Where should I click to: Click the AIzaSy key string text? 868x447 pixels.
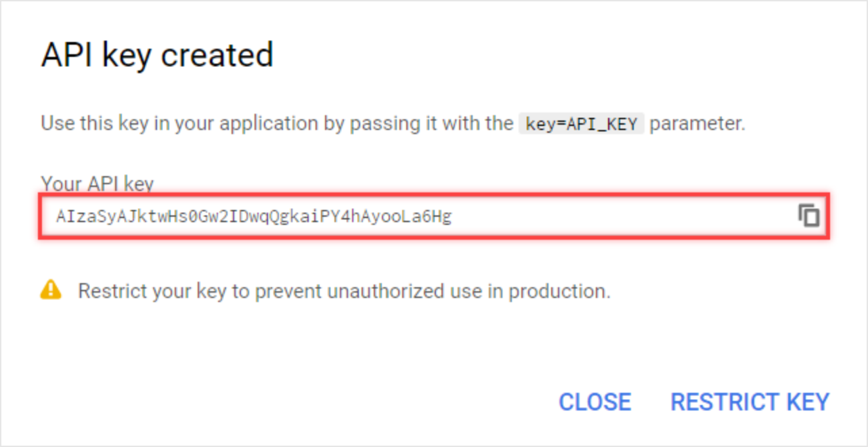coord(254,217)
